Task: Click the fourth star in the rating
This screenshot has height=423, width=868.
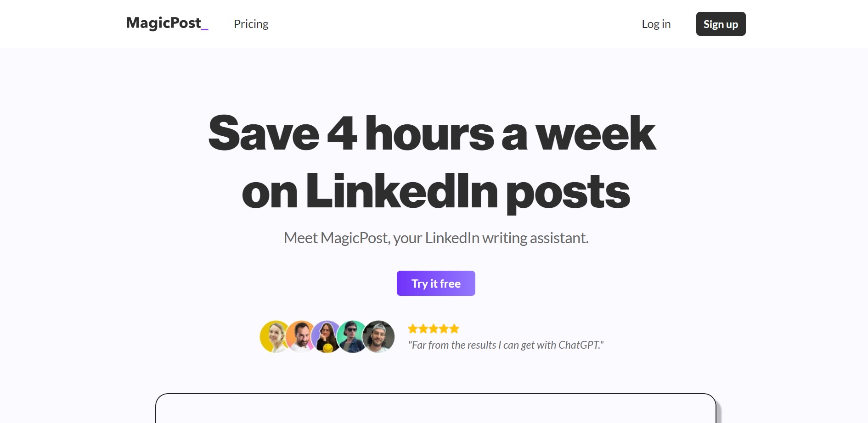Action: tap(444, 328)
